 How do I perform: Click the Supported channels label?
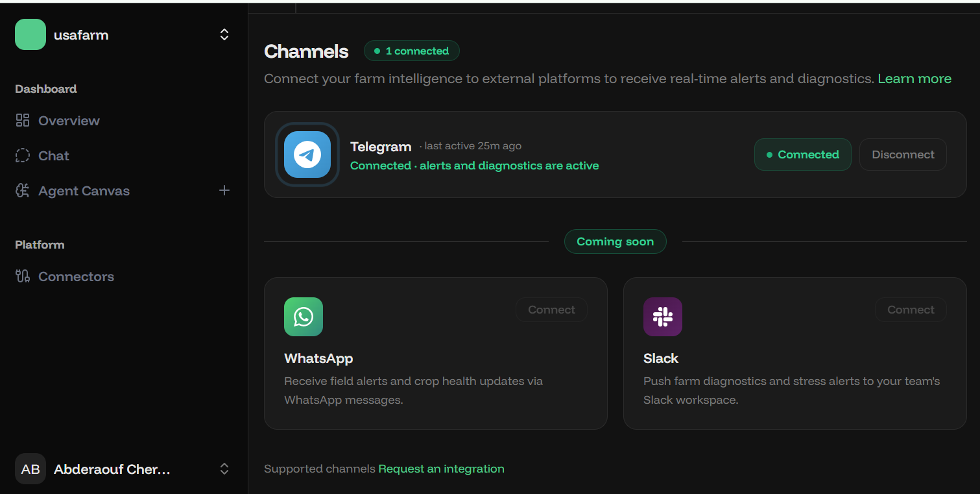tap(320, 469)
